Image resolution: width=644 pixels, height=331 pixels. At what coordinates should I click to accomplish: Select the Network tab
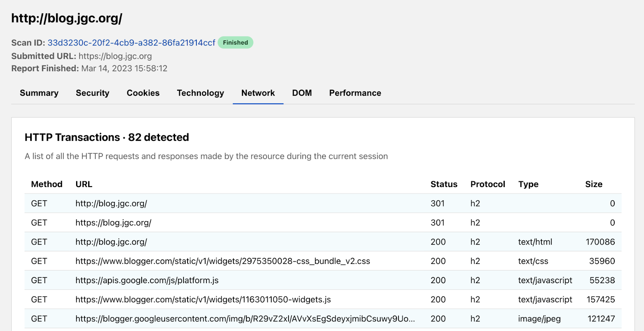click(x=258, y=93)
